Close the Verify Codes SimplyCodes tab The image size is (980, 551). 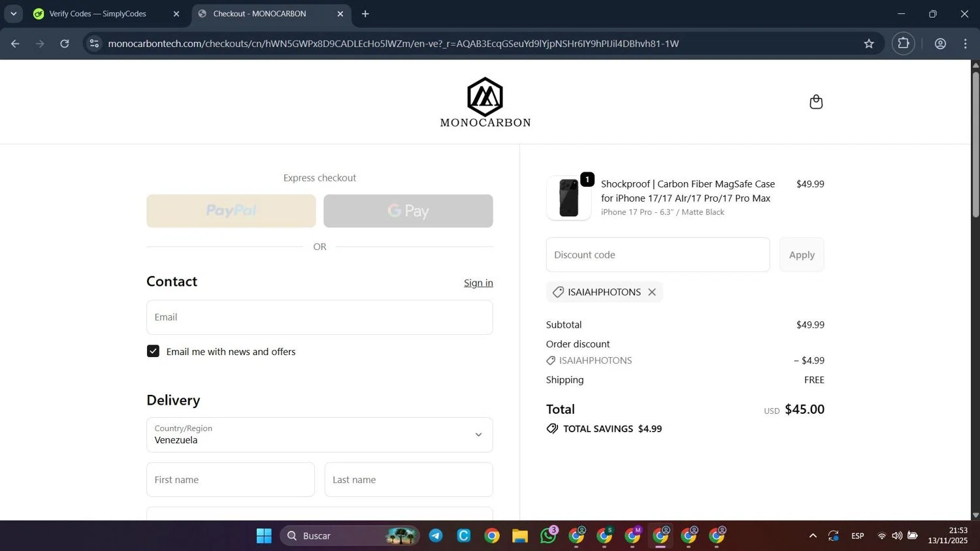(x=176, y=14)
